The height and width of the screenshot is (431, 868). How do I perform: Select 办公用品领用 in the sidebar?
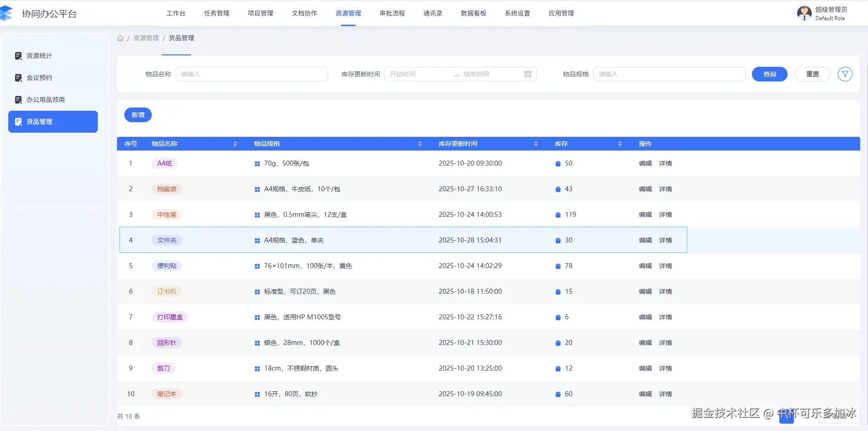(45, 100)
